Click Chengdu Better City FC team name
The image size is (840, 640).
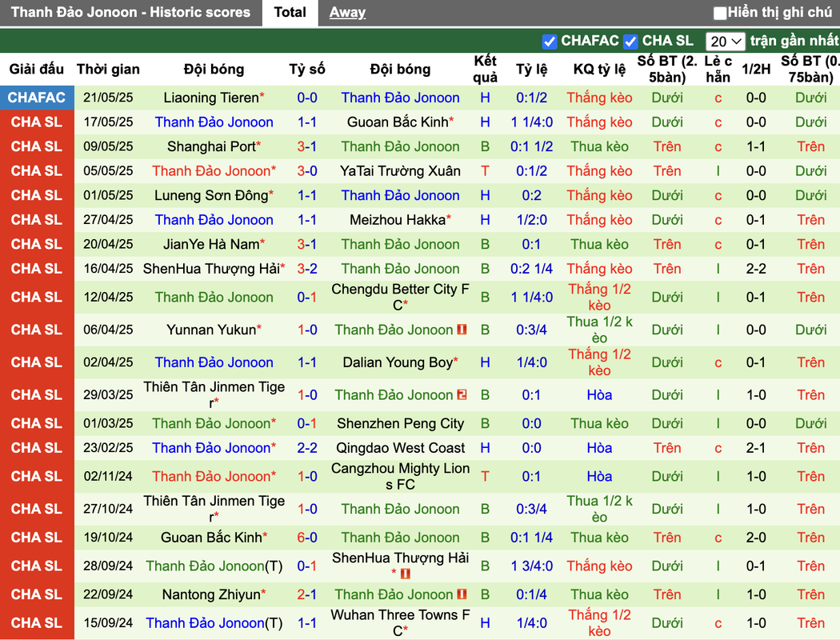coord(400,298)
